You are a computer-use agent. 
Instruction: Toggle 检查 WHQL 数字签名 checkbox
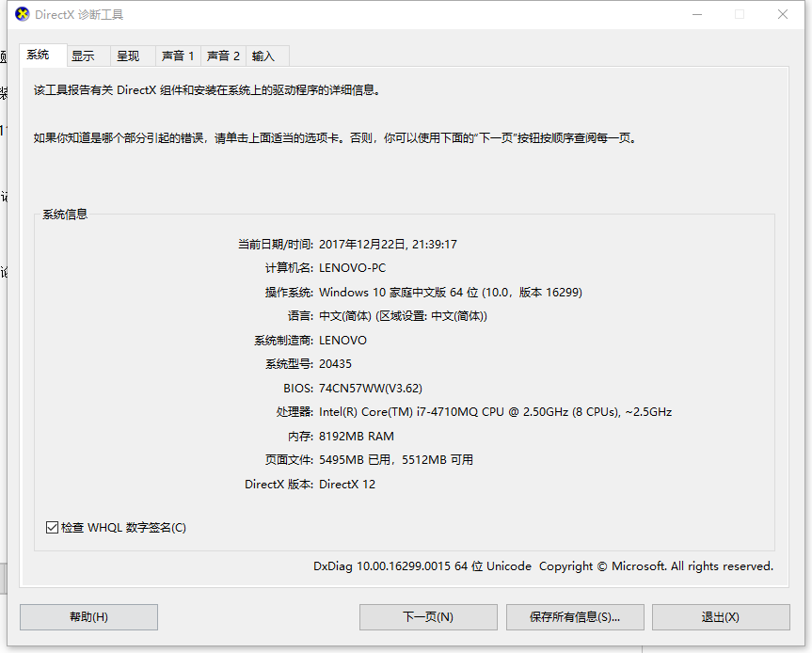[x=52, y=527]
